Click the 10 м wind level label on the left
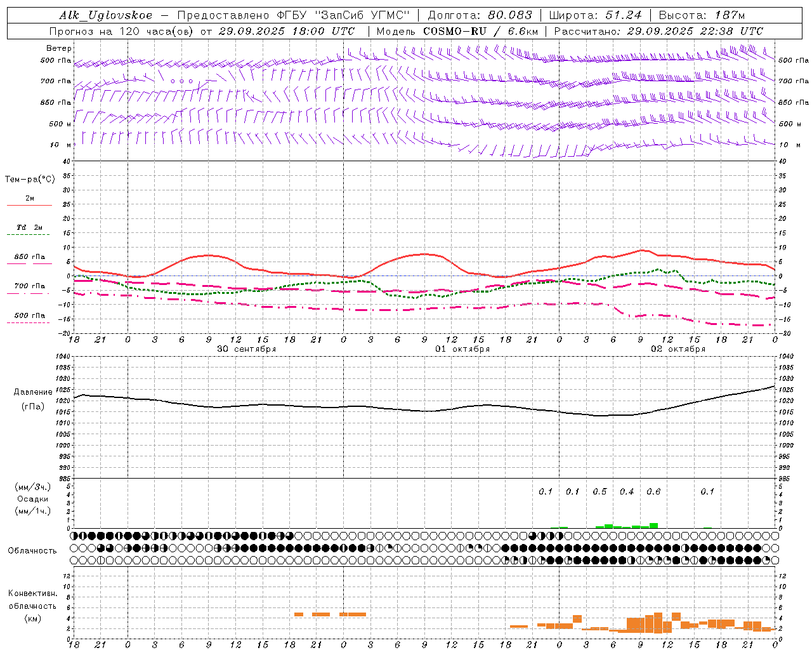Image resolution: width=812 pixels, height=650 pixels. [59, 145]
